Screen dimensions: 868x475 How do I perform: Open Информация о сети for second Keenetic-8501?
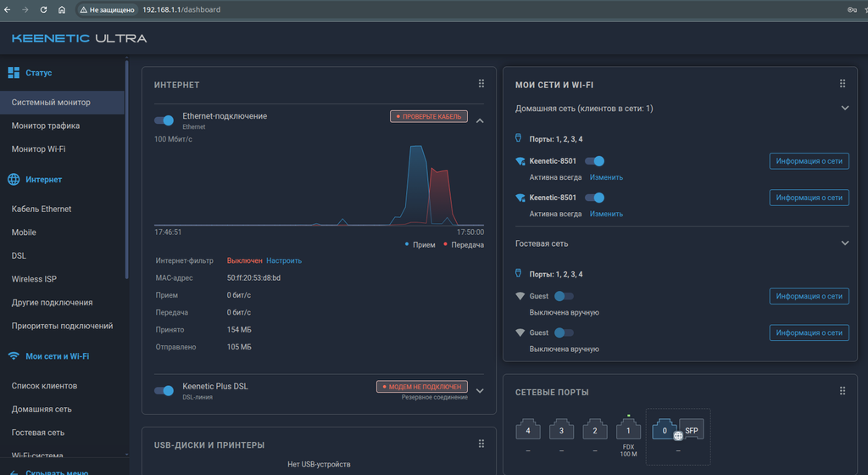point(809,198)
